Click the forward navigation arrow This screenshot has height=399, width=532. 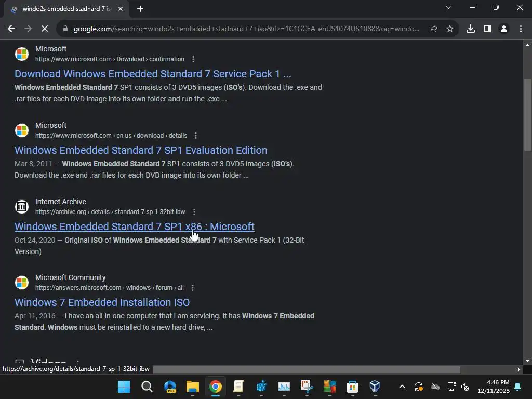tap(28, 29)
